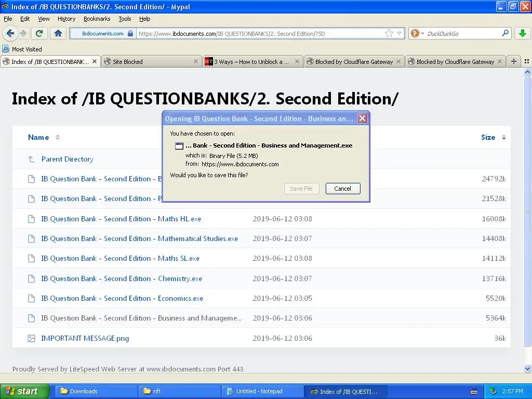This screenshot has height=399, width=532.
Task: Click the DuckDuckGo search input field
Action: [x=462, y=34]
